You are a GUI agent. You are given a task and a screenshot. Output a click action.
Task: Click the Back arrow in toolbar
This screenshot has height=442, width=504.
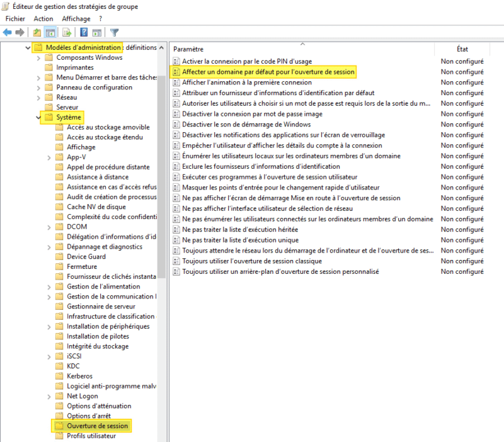tap(8, 32)
